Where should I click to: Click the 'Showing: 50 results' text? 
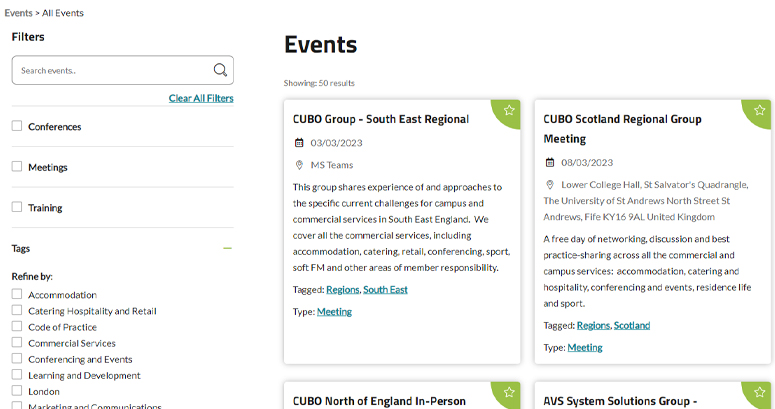pos(319,83)
